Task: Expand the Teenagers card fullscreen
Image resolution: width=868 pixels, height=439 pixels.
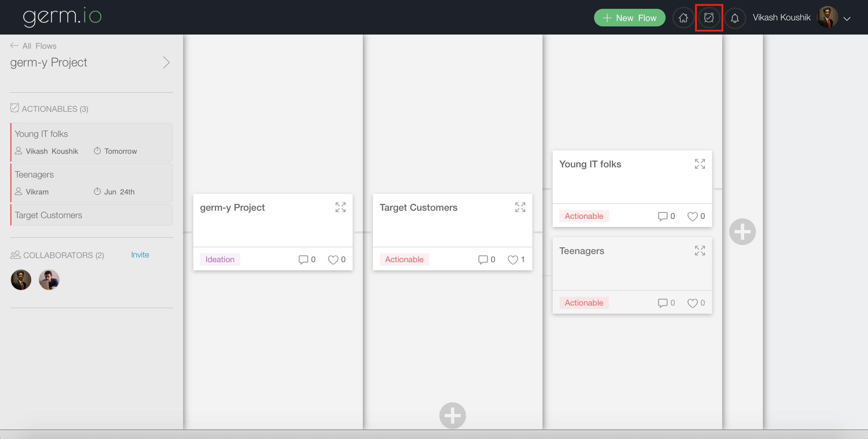Action: [x=699, y=251]
